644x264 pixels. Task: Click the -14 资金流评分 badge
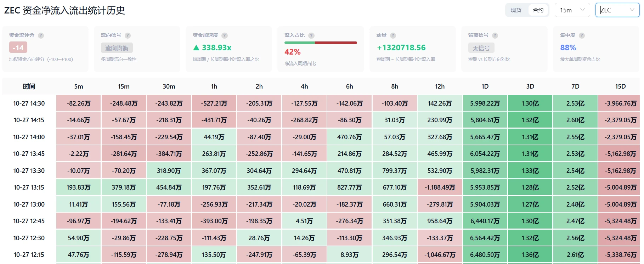[18, 47]
